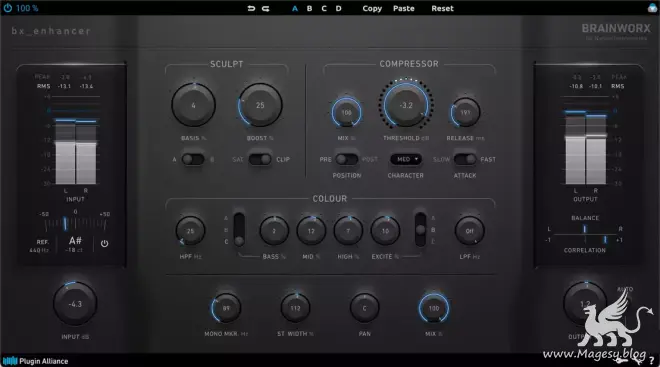The image size is (660, 367).
Task: Click the Pan knob
Action: point(365,308)
